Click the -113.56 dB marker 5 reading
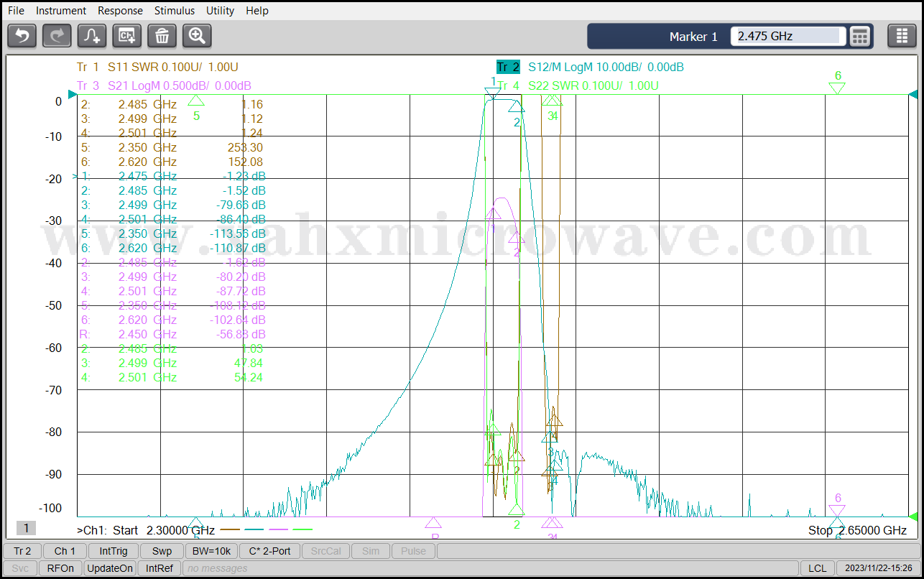This screenshot has height=579, width=924. [x=238, y=233]
